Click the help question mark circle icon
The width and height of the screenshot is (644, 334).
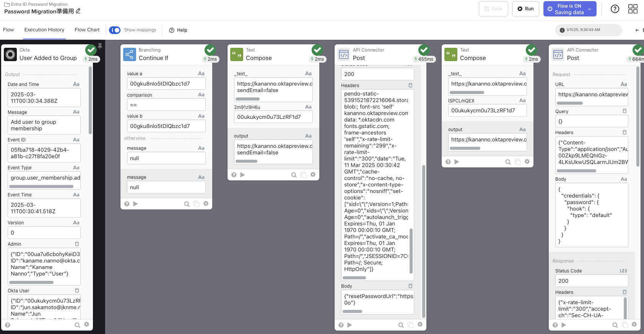click(x=615, y=9)
